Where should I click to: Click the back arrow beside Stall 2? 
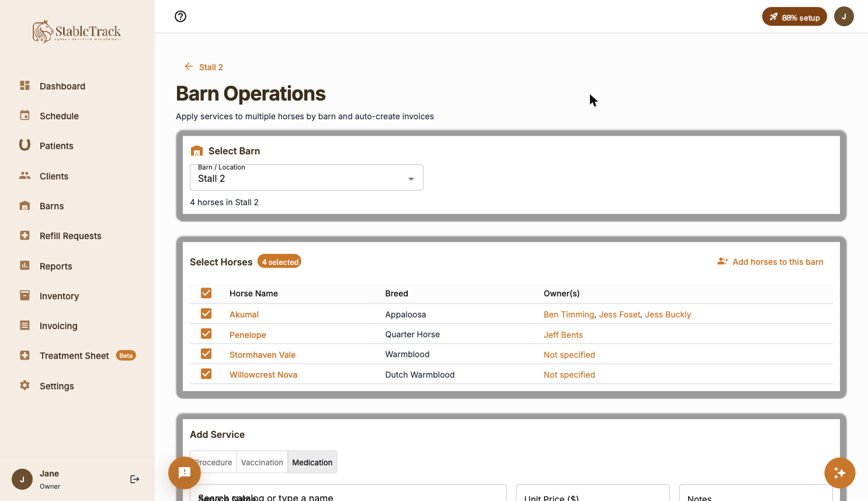189,67
